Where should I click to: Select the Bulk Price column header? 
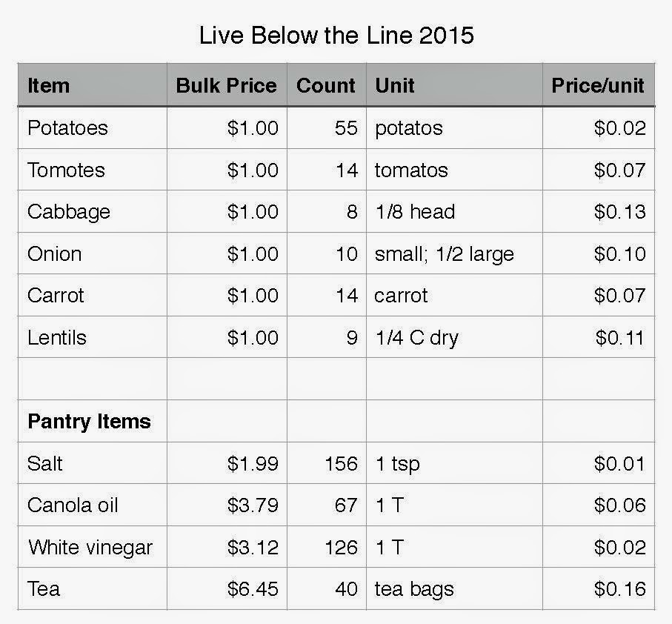tap(227, 85)
